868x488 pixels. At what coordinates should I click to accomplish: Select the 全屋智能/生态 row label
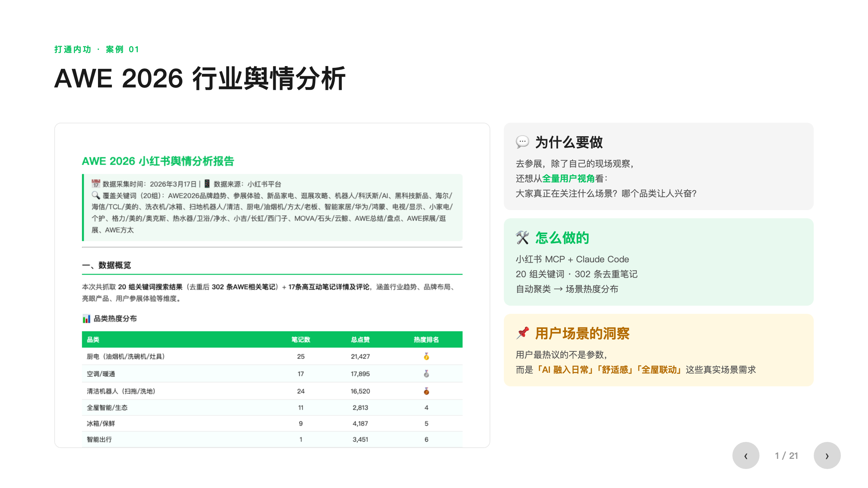point(107,408)
